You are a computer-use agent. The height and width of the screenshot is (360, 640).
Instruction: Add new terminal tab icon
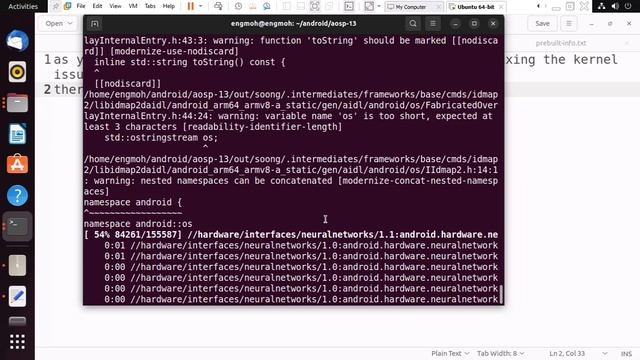pos(95,24)
